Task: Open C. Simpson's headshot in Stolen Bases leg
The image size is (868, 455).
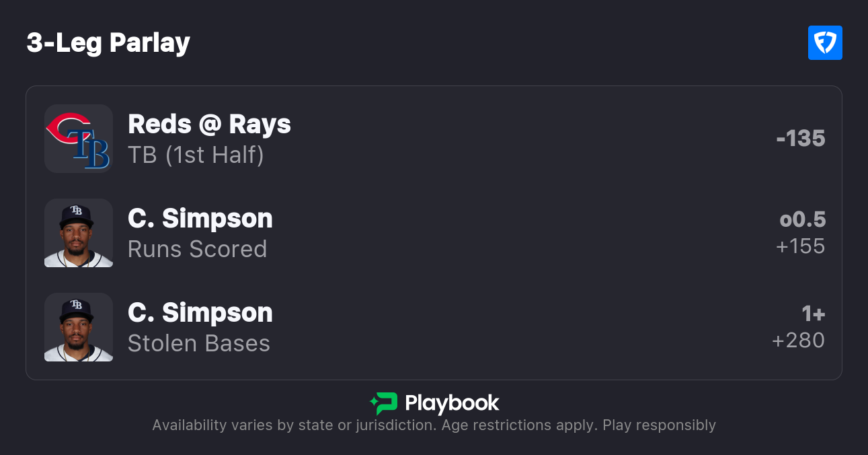Action: 79,327
